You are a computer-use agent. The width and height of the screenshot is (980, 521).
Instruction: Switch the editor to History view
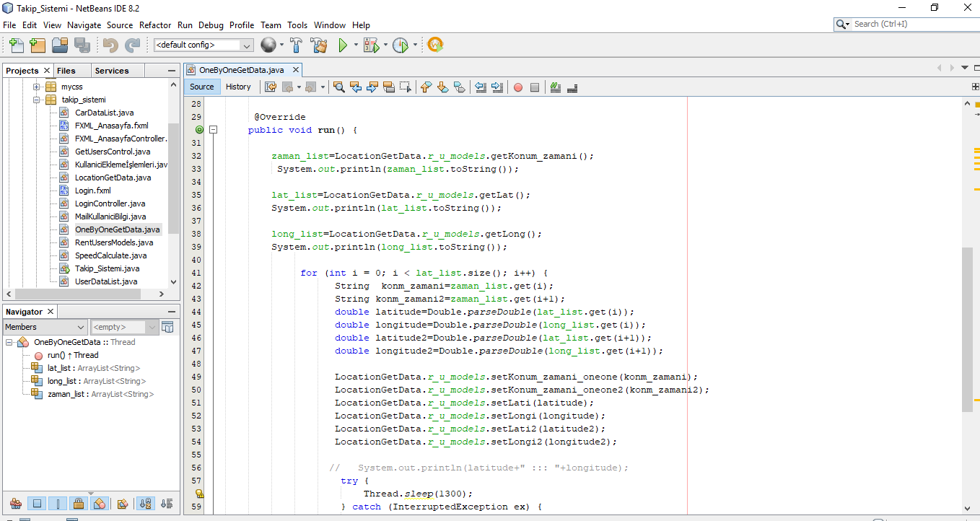coord(239,86)
